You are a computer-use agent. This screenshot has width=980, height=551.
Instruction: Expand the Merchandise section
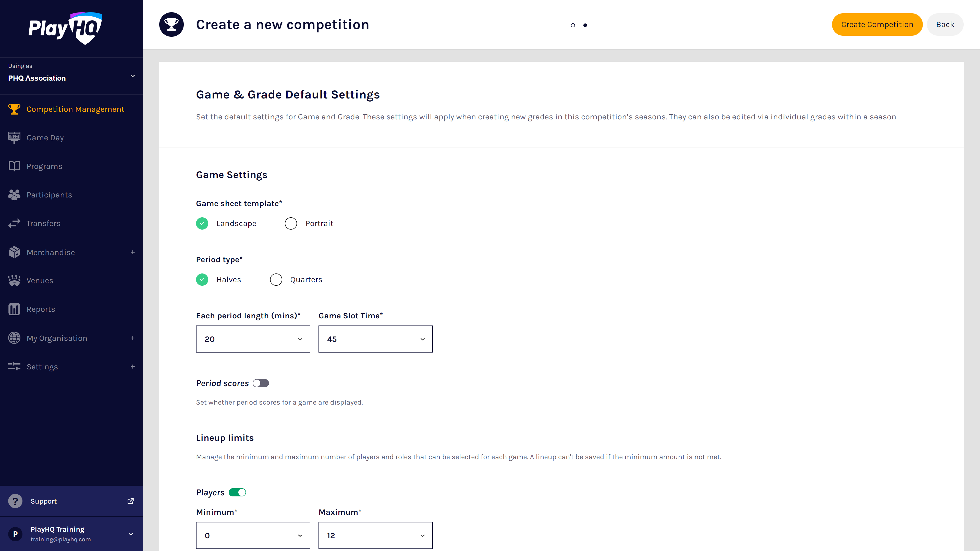132,252
